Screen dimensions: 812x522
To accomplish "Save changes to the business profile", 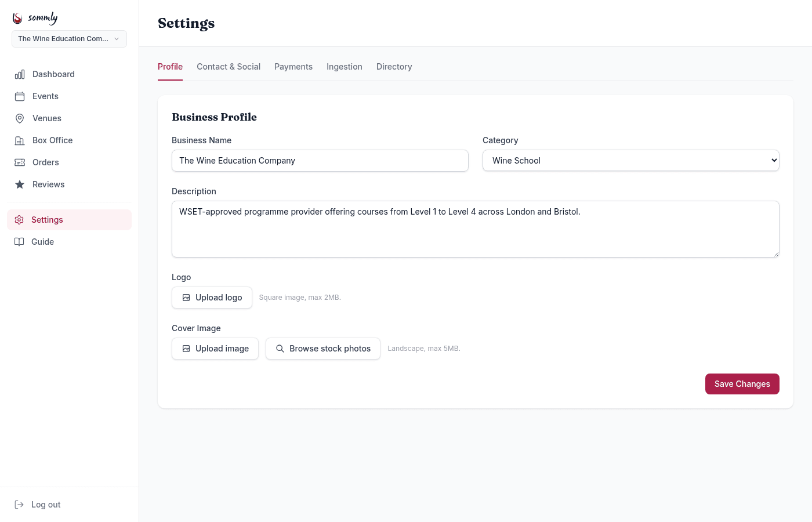I will point(742,384).
